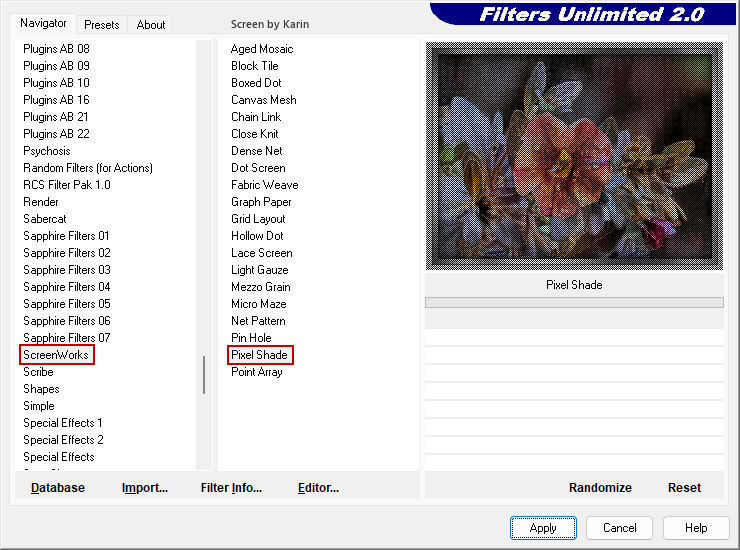Choose the Pixel Shade filter
This screenshot has width=740, height=550.
point(259,355)
